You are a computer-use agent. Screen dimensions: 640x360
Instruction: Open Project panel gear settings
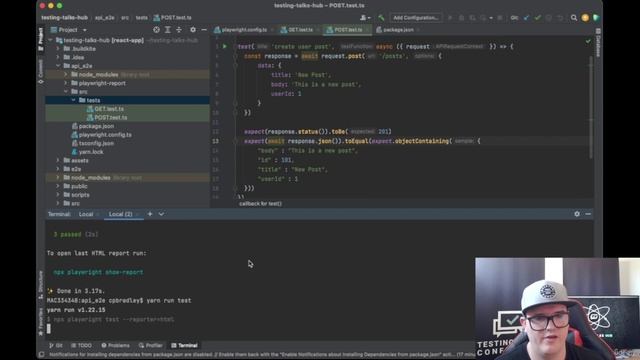[x=193, y=30]
